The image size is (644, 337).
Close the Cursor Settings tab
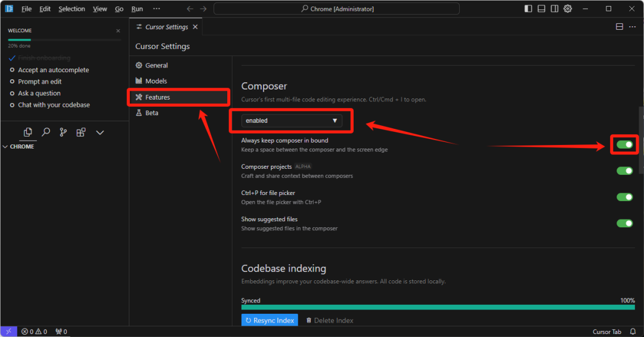click(195, 27)
